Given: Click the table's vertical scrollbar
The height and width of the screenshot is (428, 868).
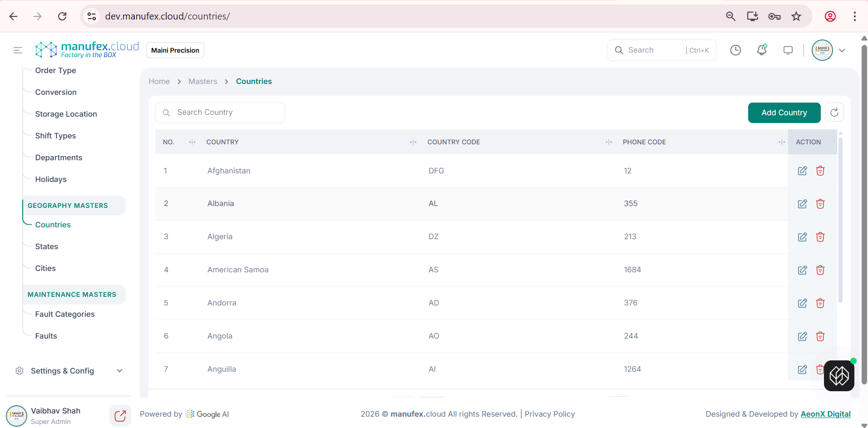Looking at the screenshot, I should coord(840,218).
